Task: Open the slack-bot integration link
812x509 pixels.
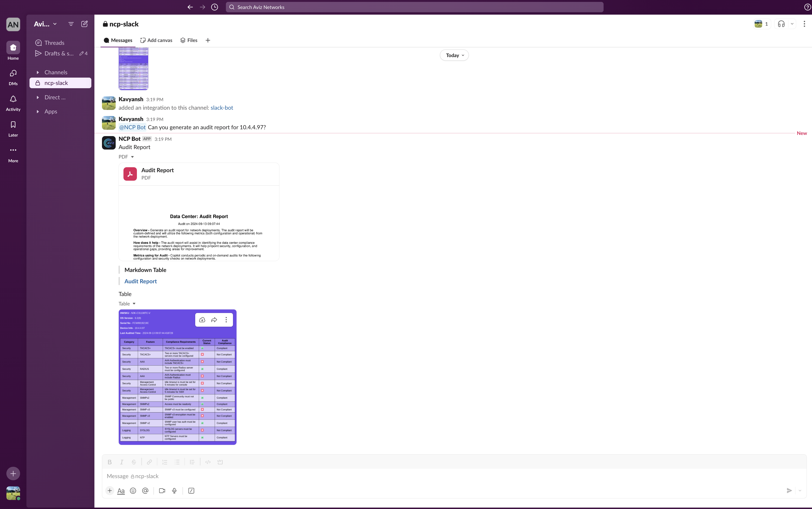Action: point(222,108)
